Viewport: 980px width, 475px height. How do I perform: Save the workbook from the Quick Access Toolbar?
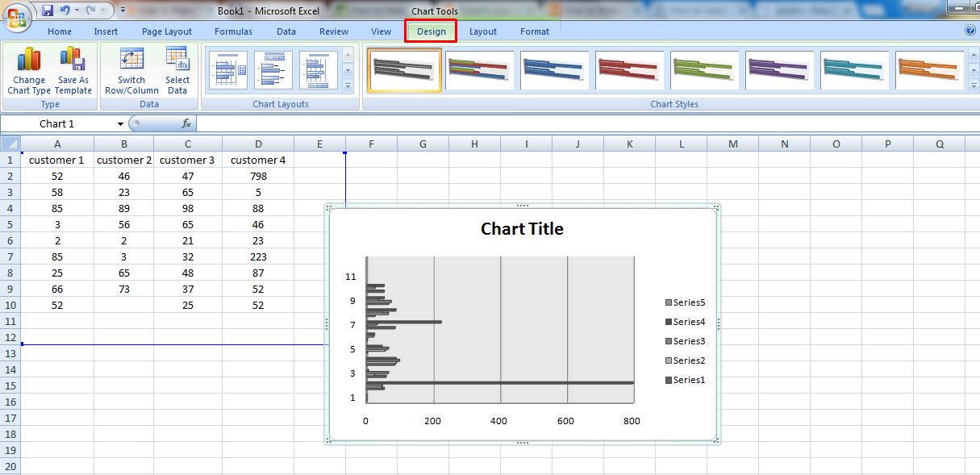(47, 11)
